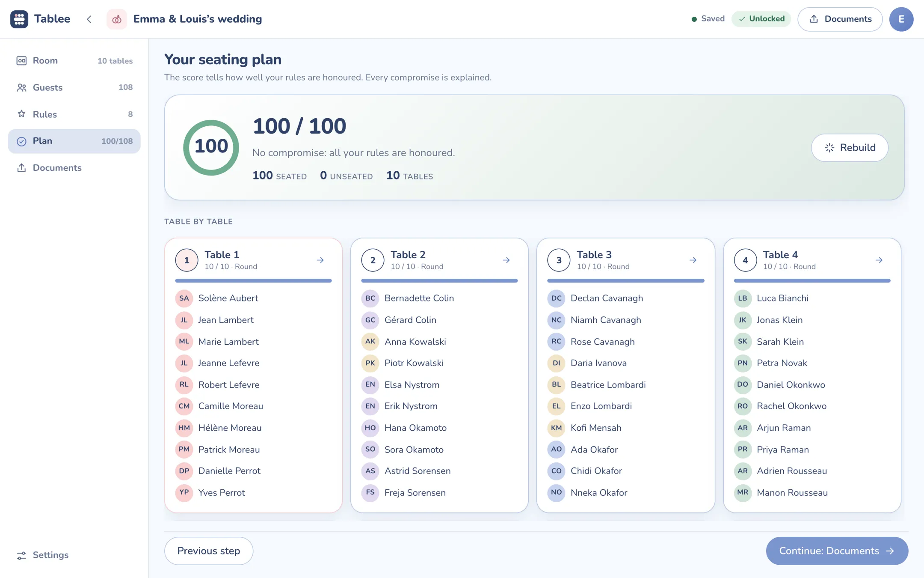This screenshot has height=578, width=924.
Task: Click the score ring showing 100
Action: click(211, 147)
